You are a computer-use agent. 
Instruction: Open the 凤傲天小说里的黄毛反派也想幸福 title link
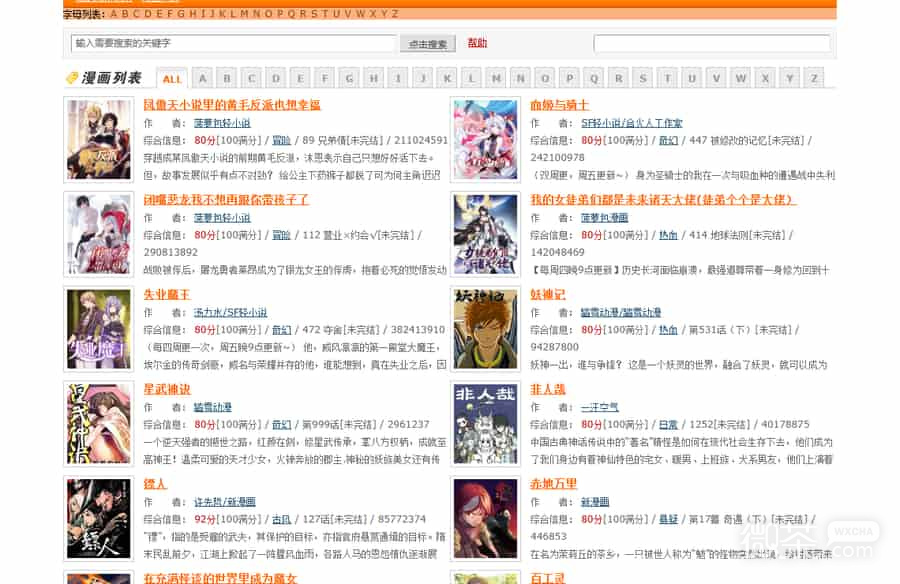point(232,105)
